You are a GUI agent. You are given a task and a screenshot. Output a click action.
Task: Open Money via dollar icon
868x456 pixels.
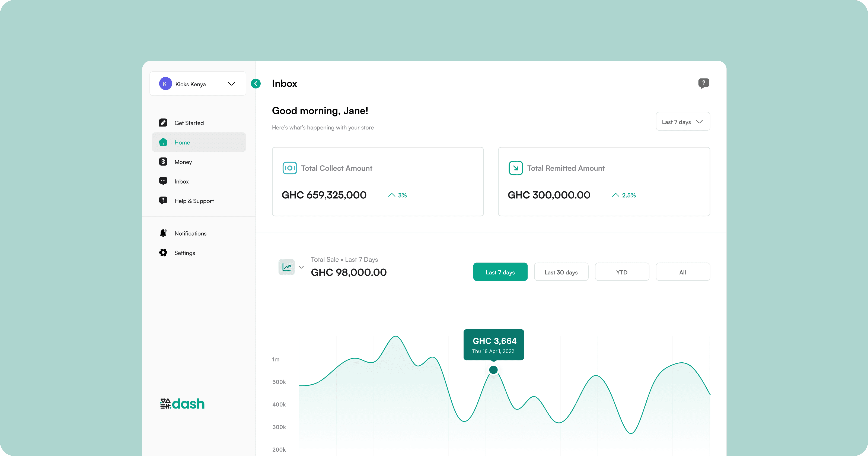[x=163, y=162]
